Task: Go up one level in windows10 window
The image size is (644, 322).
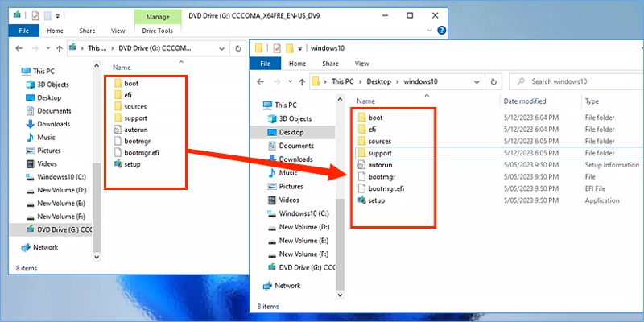Action: [x=301, y=82]
